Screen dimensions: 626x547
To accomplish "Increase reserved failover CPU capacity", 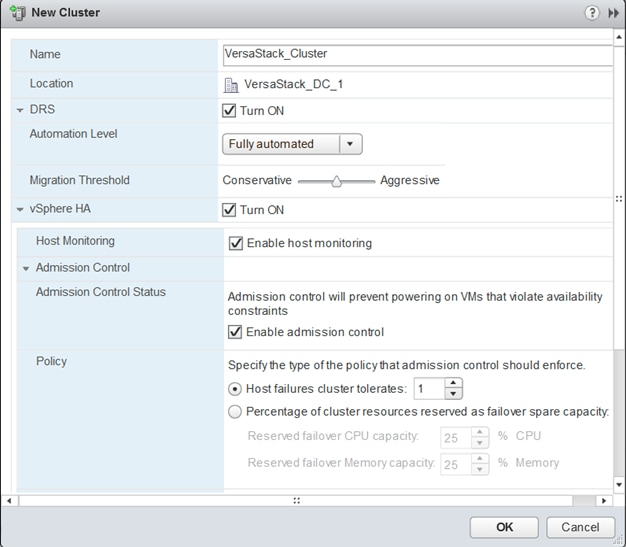I will [480, 432].
